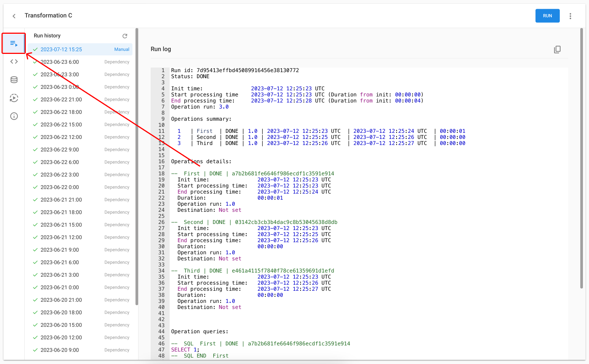
Task: Open the three-dot more options menu
Action: (570, 16)
